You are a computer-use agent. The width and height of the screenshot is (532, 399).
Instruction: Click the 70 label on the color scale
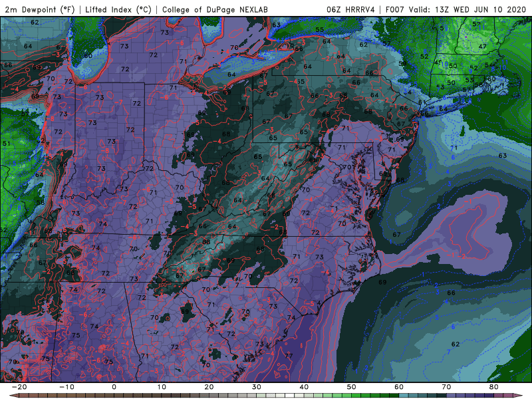[446, 387]
